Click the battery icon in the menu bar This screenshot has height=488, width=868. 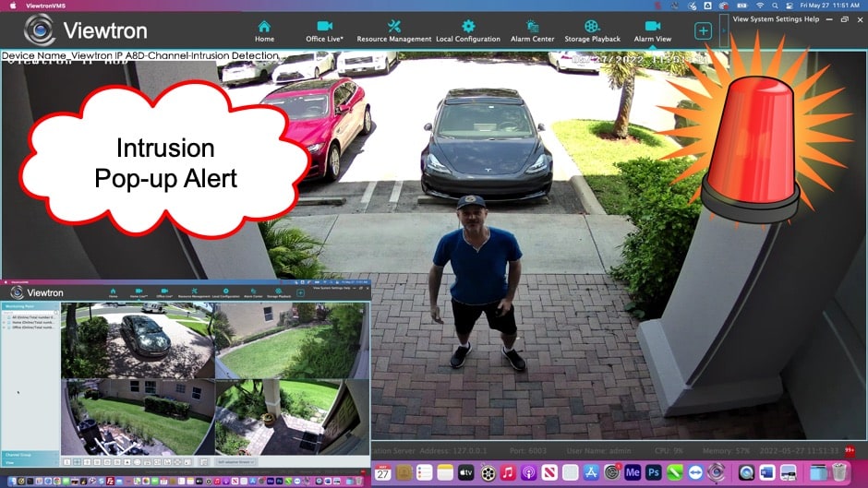coord(741,6)
